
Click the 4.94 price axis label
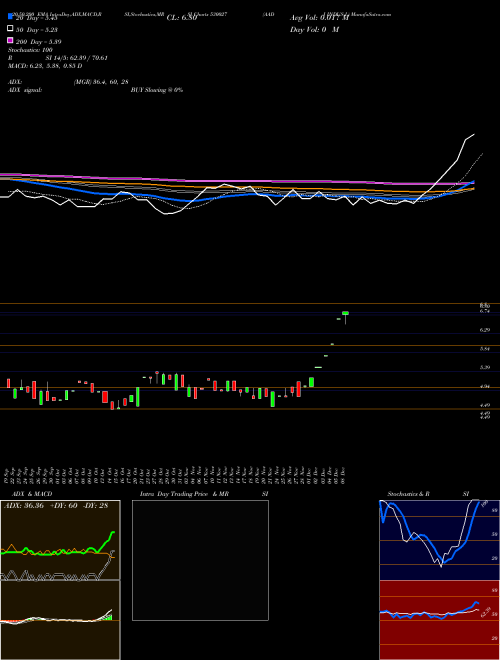(x=485, y=386)
